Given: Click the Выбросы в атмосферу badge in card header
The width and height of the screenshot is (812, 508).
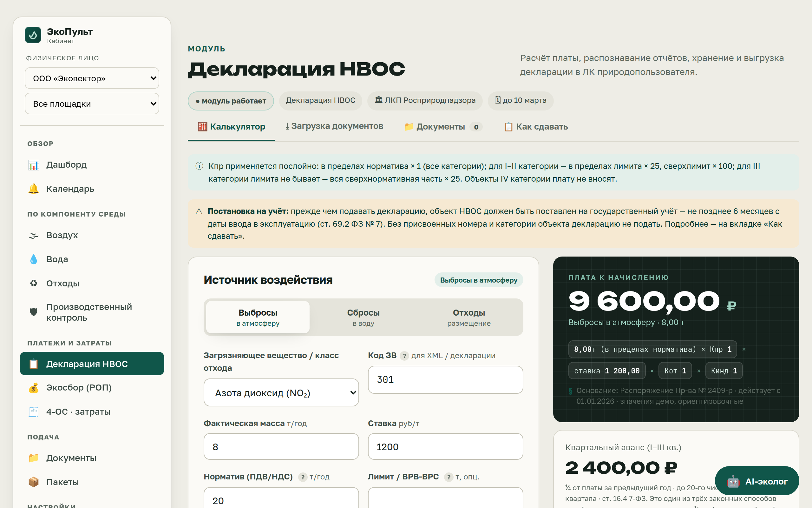Looking at the screenshot, I should tap(479, 280).
